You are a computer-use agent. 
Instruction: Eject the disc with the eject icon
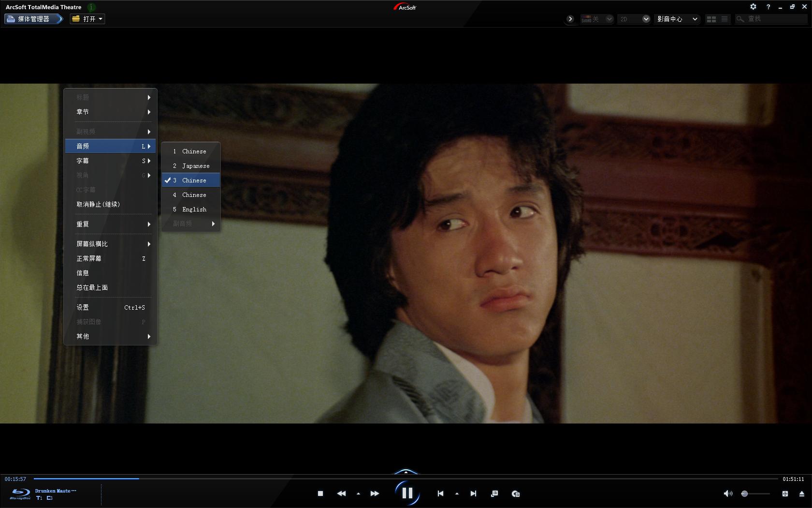[x=801, y=493]
